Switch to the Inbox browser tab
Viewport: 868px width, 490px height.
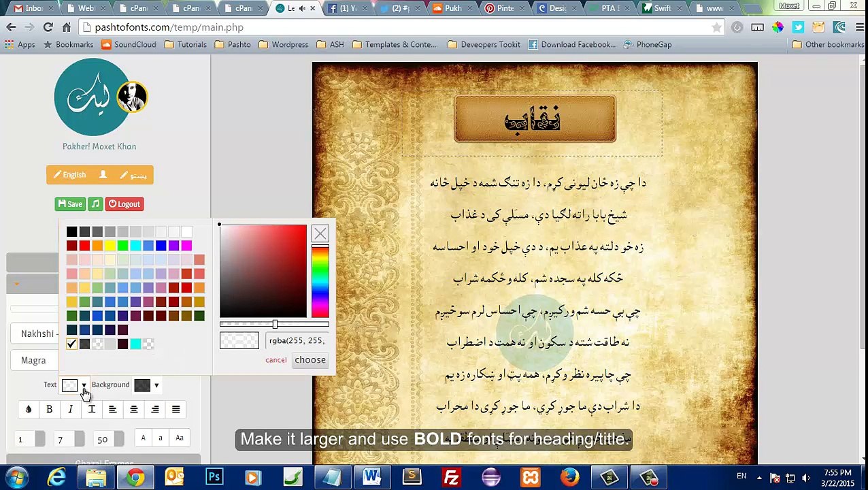click(33, 8)
